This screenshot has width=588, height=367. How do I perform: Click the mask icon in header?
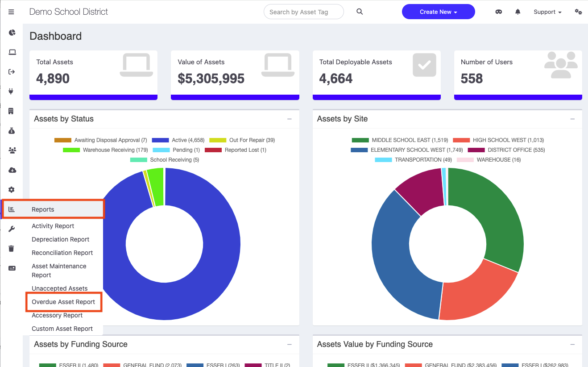coord(499,12)
